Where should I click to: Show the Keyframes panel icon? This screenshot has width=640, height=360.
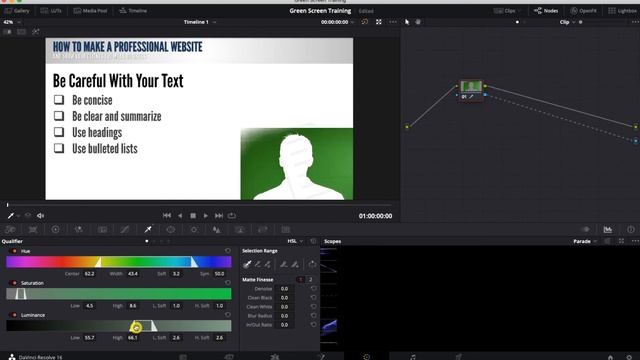tap(586, 230)
